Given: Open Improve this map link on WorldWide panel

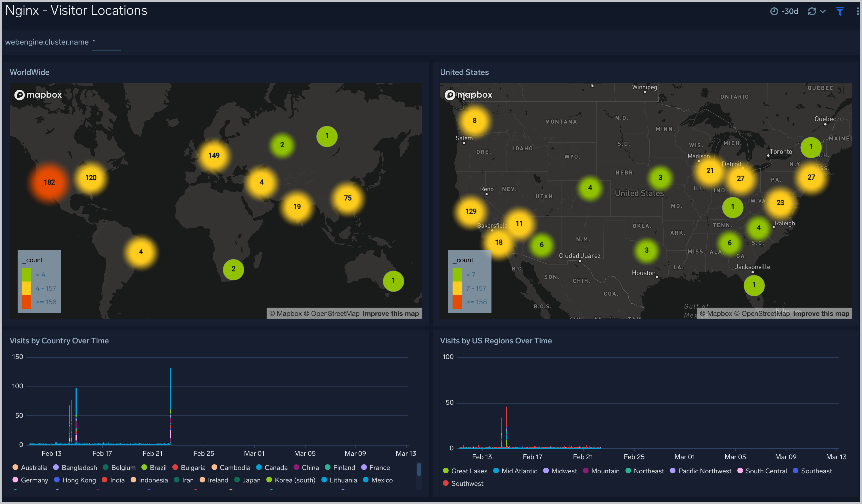Looking at the screenshot, I should point(391,314).
